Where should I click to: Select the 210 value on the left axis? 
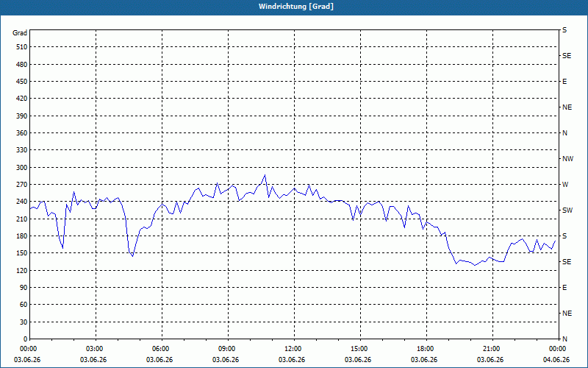(x=22, y=219)
